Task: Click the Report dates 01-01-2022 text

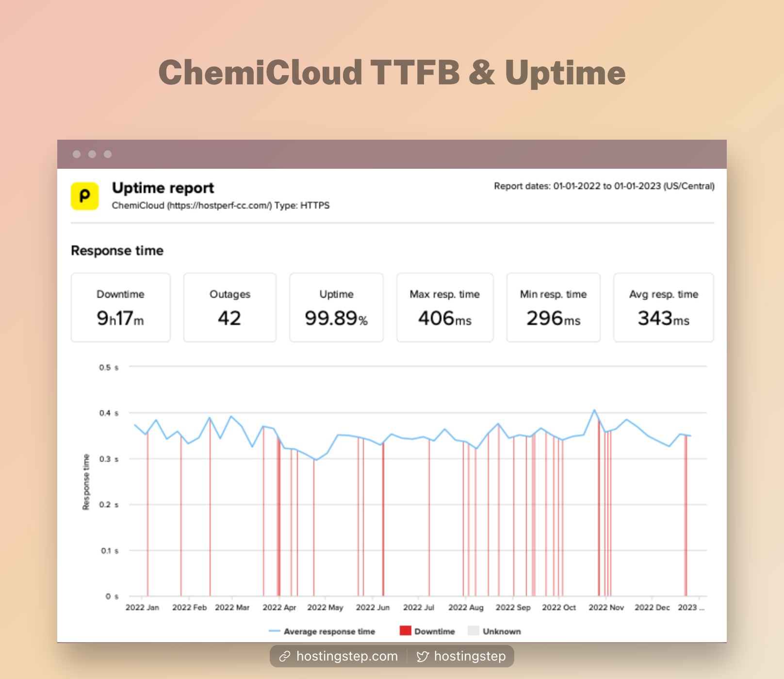Action: click(604, 186)
